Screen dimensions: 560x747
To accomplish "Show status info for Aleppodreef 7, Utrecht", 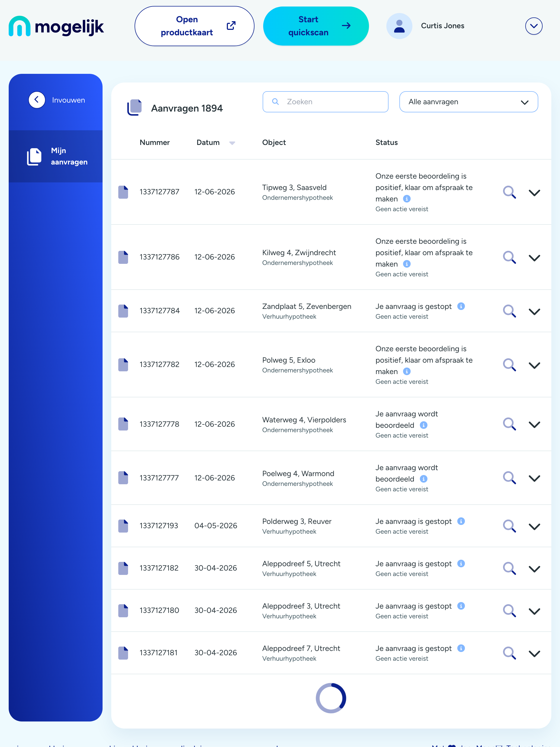I will click(461, 648).
